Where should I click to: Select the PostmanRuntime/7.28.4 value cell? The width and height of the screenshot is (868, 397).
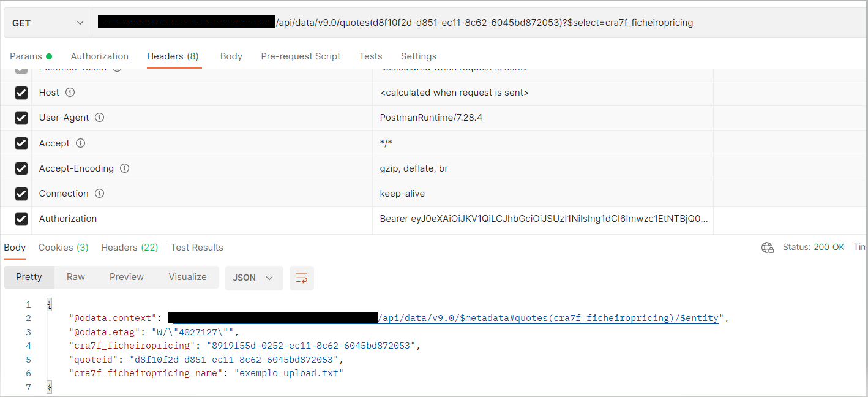click(543, 118)
